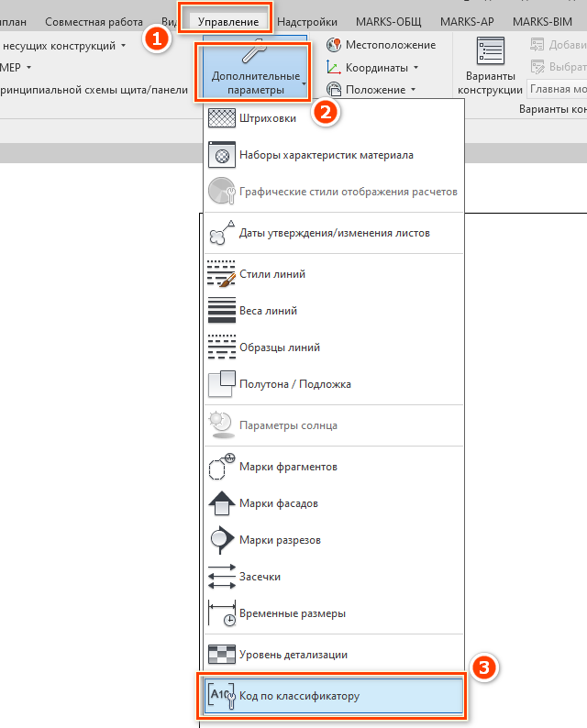Select the Веса линий icon
The image size is (587, 728).
[222, 311]
